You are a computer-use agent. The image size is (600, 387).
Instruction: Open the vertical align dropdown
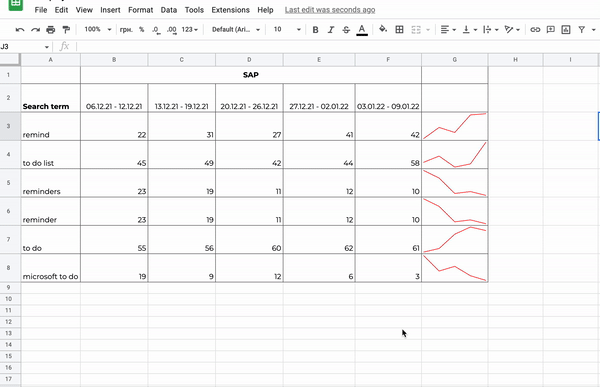coord(470,29)
